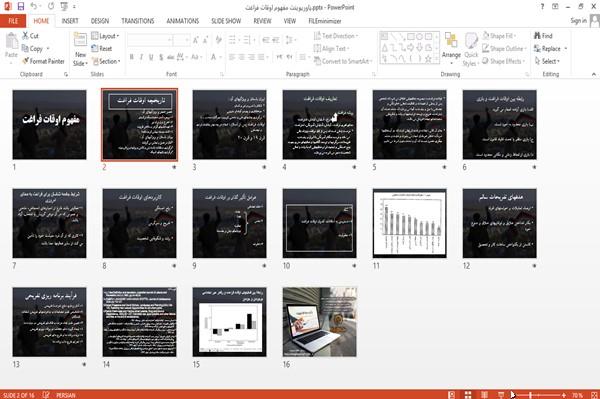This screenshot has height=399, width=600.
Task: Toggle Underline formatting
Action: [151, 57]
